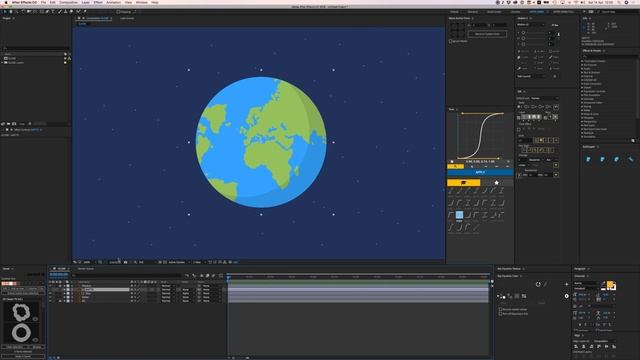Image resolution: width=640 pixels, height=360 pixels.
Task: Select the Zoom magnifier tool
Action: 17,12
